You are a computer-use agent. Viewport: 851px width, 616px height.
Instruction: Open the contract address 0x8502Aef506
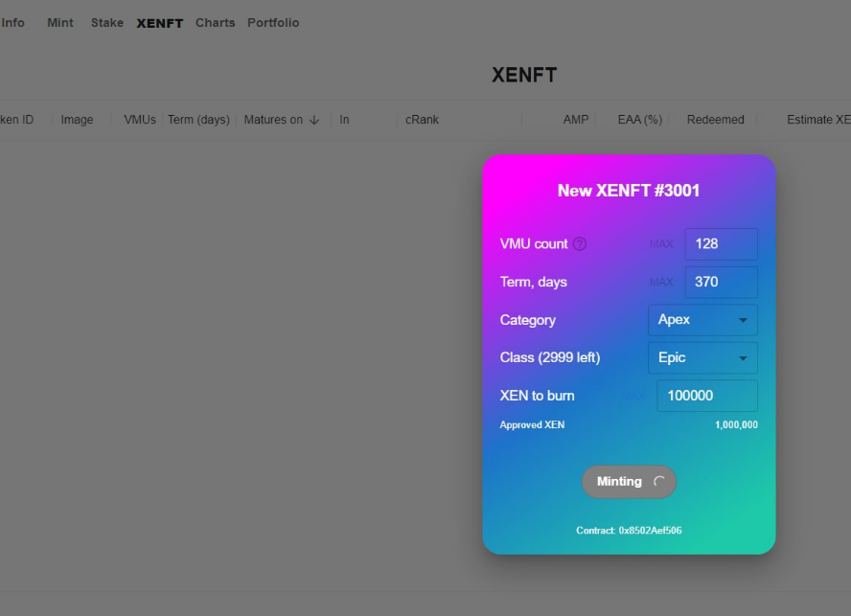650,530
